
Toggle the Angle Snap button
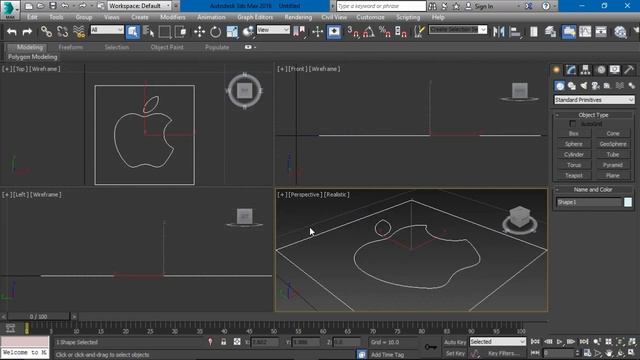coord(369,32)
